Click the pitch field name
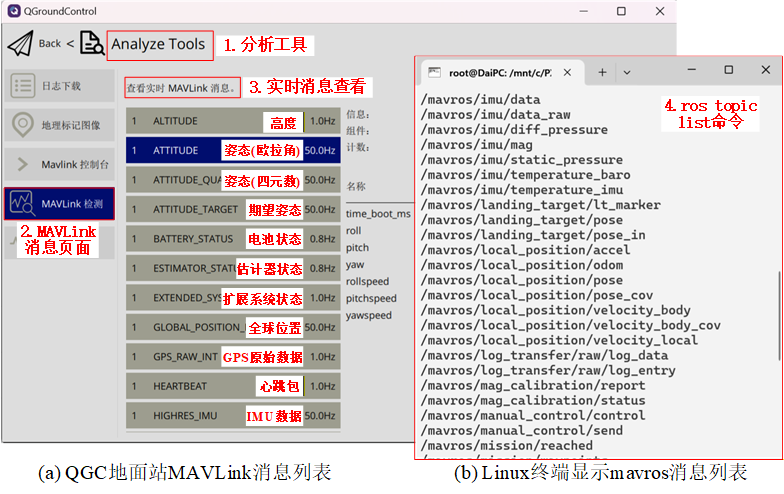This screenshot has width=784, height=494. [358, 248]
